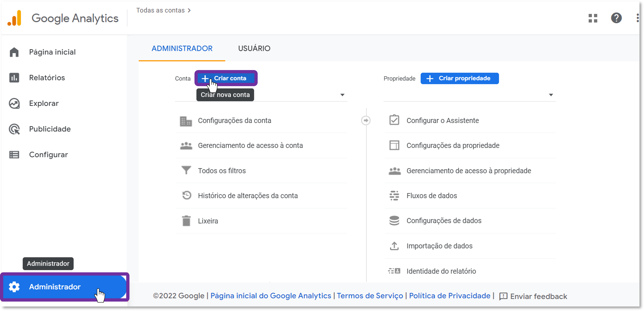Click the Configurar table icon

(x=14, y=155)
